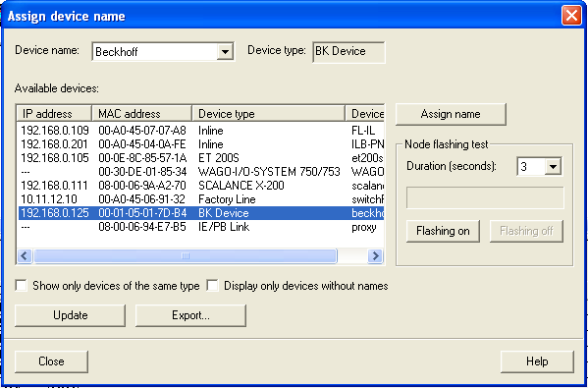588x388 pixels.
Task: Click scrollbar left arrow in device list
Action: tap(25, 256)
